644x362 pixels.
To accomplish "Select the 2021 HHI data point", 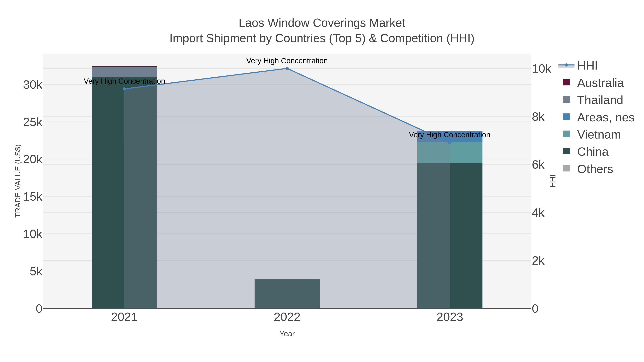I will click(x=124, y=89).
